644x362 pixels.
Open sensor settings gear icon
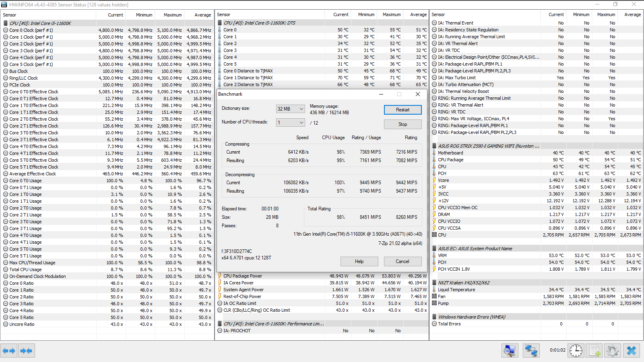[x=612, y=351]
